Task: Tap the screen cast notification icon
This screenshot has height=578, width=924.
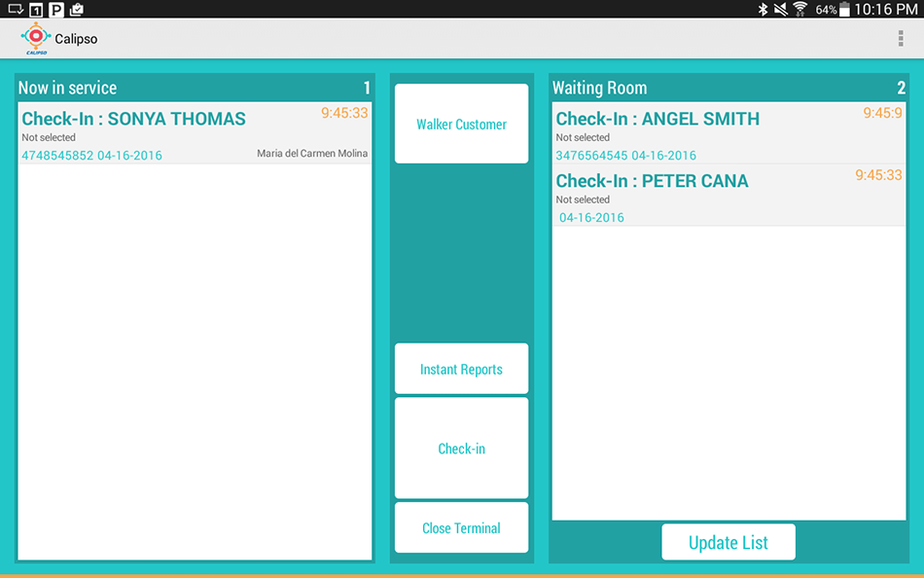Action: (15, 10)
